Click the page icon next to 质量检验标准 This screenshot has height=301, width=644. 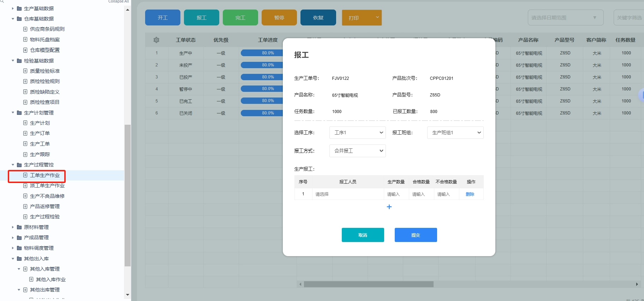pyautogui.click(x=25, y=71)
